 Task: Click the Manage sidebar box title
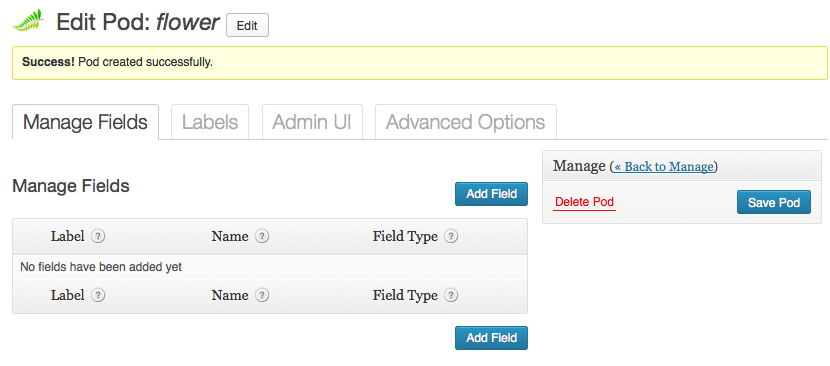point(579,166)
